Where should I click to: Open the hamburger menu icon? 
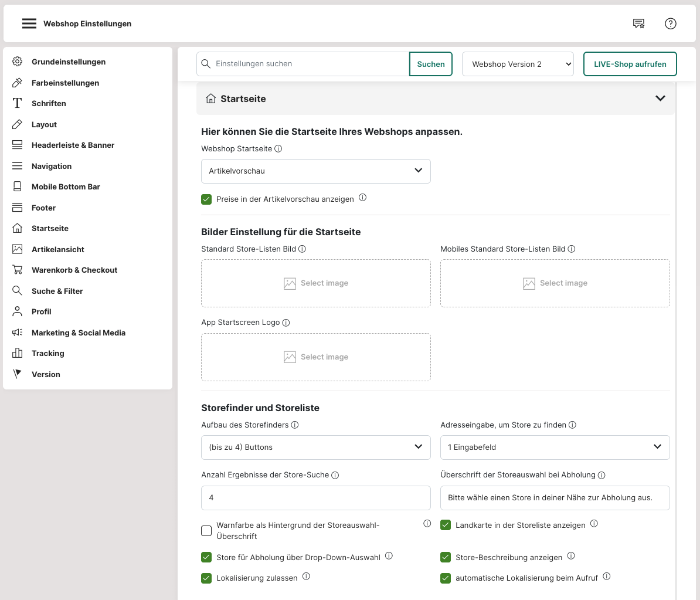[29, 23]
